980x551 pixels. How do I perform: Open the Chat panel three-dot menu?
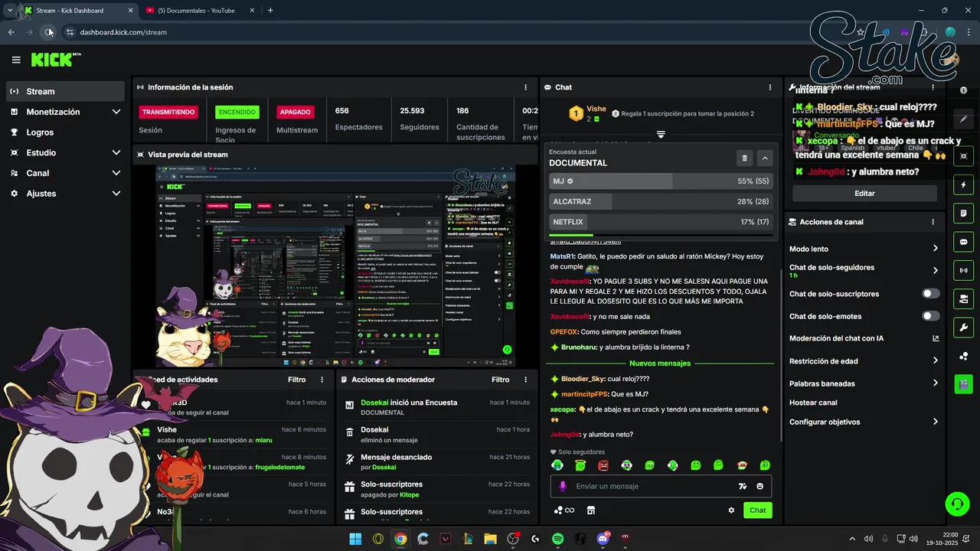pos(770,87)
